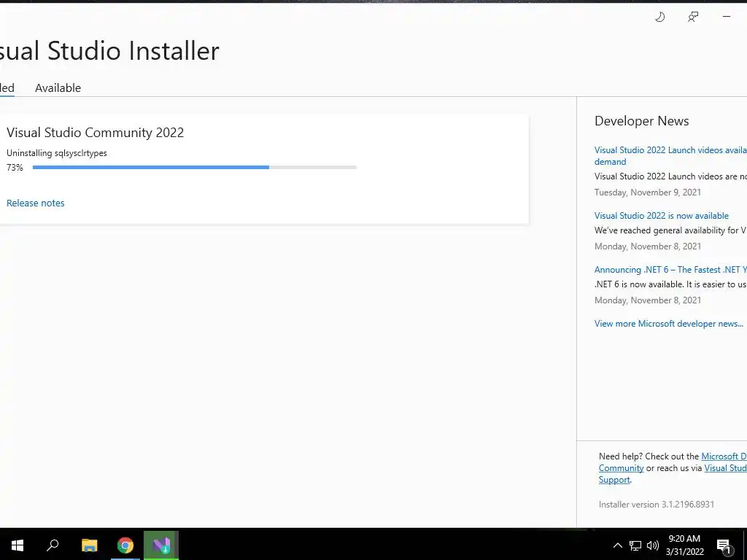The image size is (747, 560).
Task: Select Visual Studio Installer taskbar icon
Action: pyautogui.click(x=161, y=545)
